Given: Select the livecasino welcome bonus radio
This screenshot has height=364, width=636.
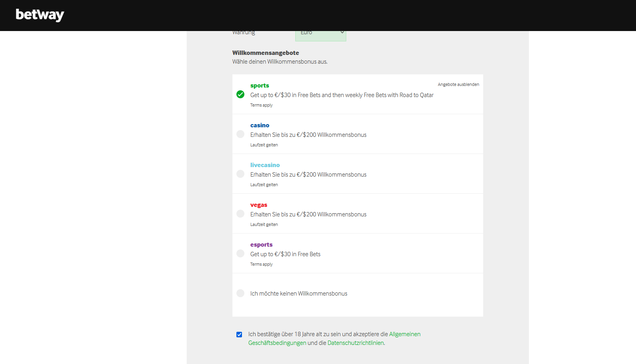Looking at the screenshot, I should tap(240, 174).
